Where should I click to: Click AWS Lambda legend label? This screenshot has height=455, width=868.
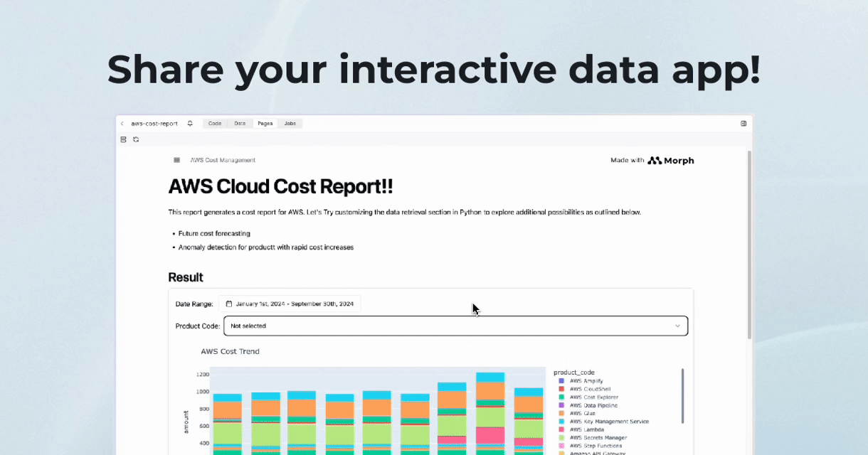[587, 430]
